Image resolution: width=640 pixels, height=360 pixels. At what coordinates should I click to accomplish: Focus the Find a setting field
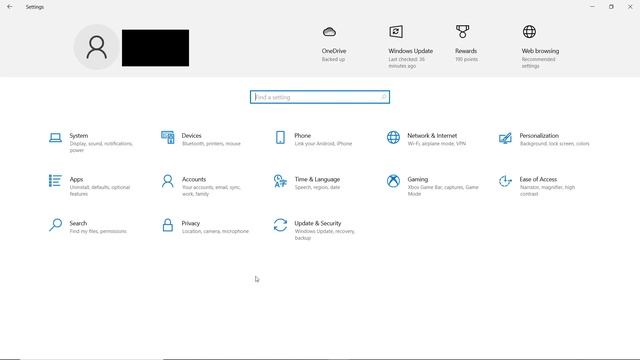(320, 97)
